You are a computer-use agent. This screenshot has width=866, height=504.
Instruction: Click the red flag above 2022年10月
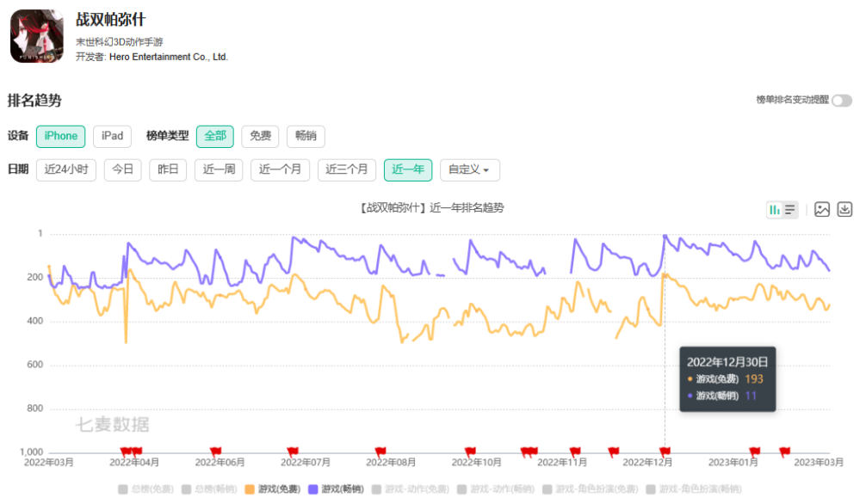(x=470, y=452)
